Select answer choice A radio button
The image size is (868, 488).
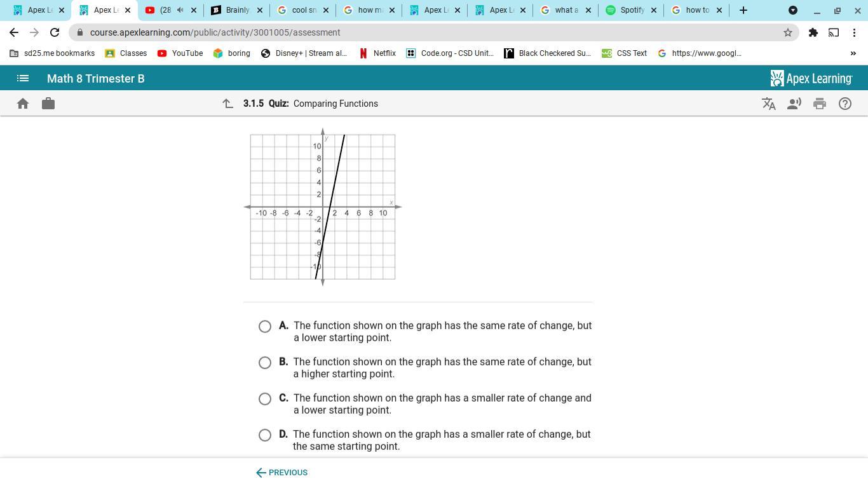(265, 326)
